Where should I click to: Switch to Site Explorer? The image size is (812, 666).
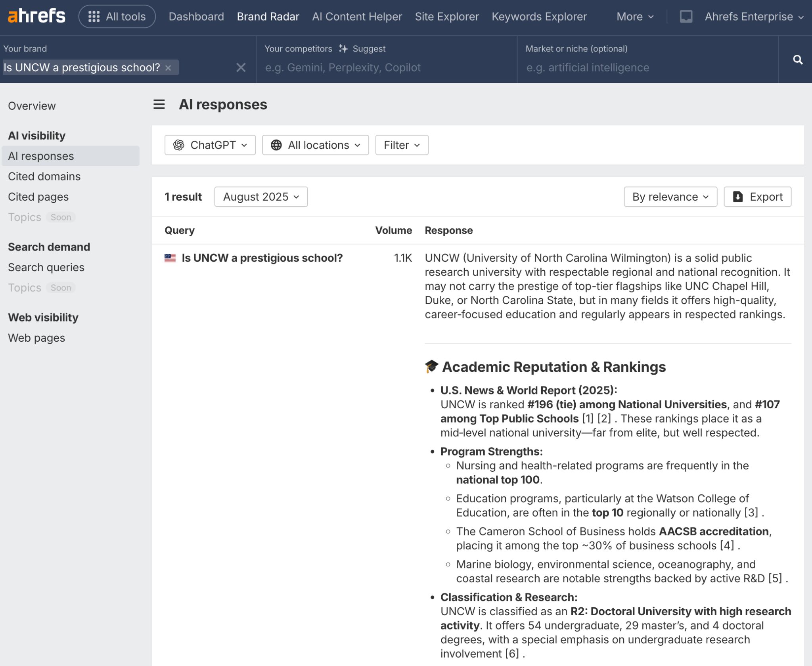point(447,16)
